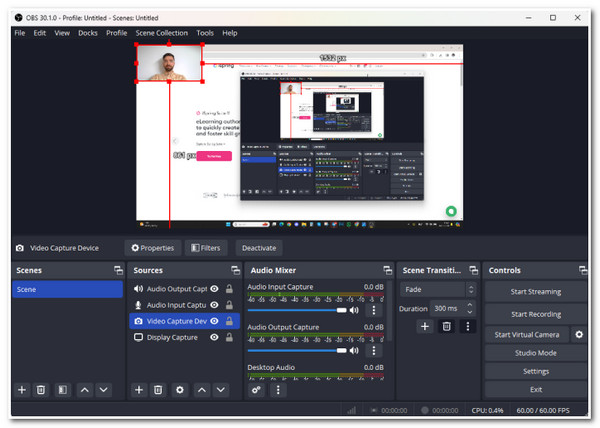Open the View menu
Screen dimensions: 600x428
tap(62, 33)
